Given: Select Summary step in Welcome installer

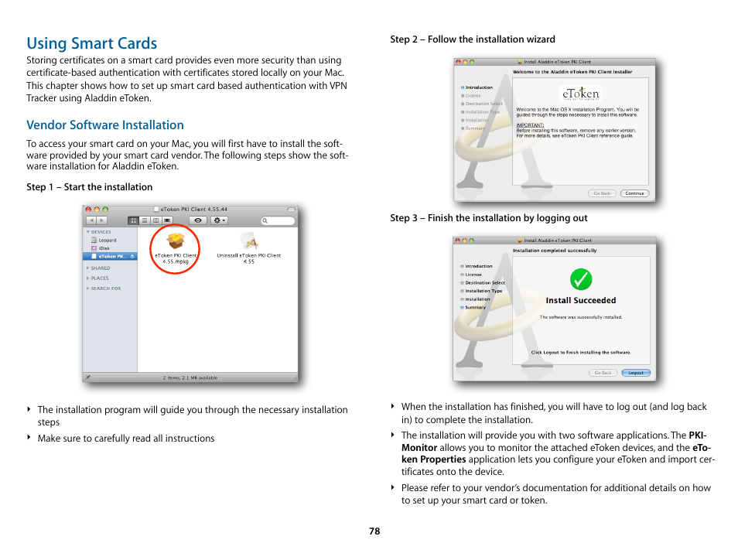Looking at the screenshot, I should point(473,128).
